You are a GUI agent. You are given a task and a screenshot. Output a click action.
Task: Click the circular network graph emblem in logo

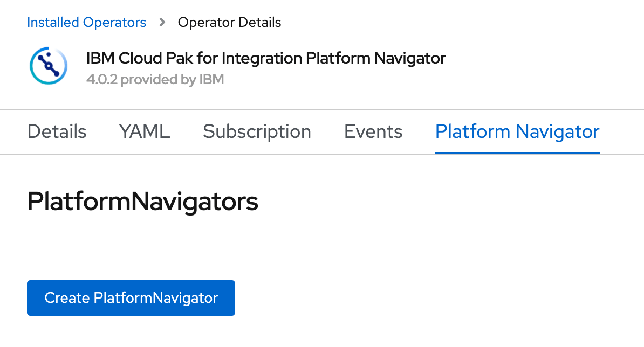(48, 66)
